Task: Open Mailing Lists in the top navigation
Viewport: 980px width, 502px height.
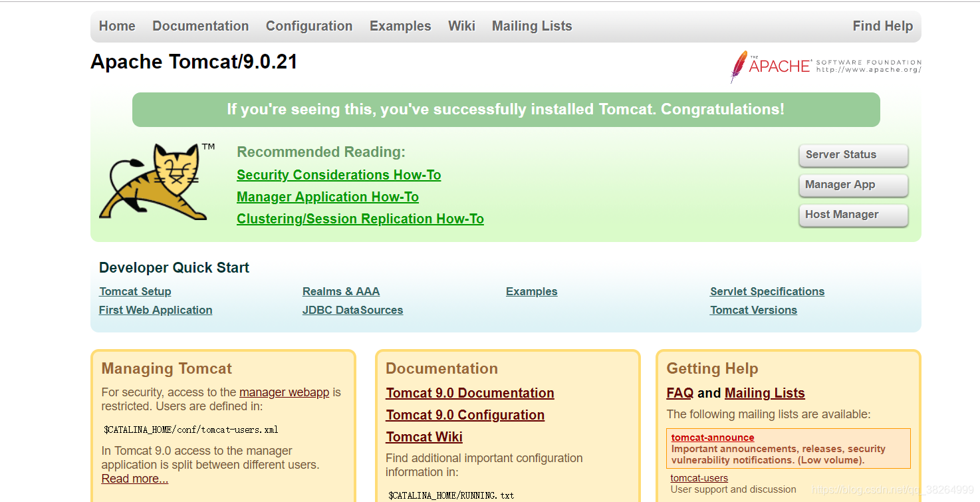Action: point(532,26)
